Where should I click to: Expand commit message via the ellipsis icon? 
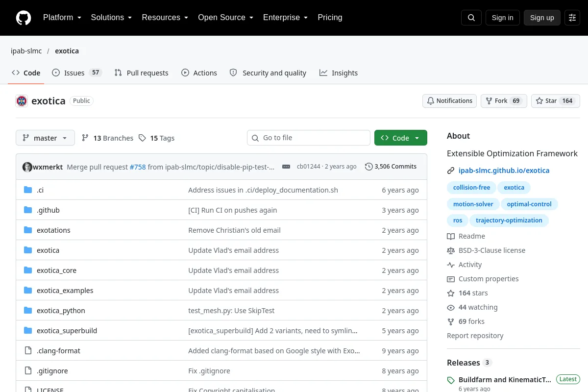(286, 167)
